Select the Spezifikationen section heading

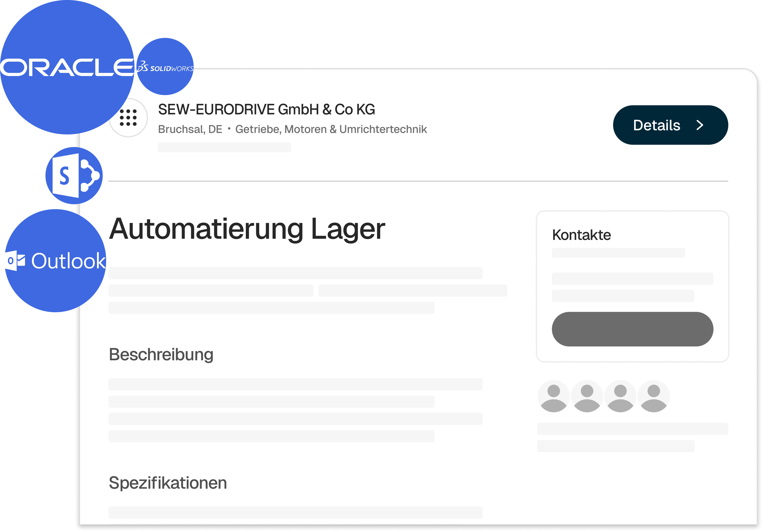coord(168,483)
